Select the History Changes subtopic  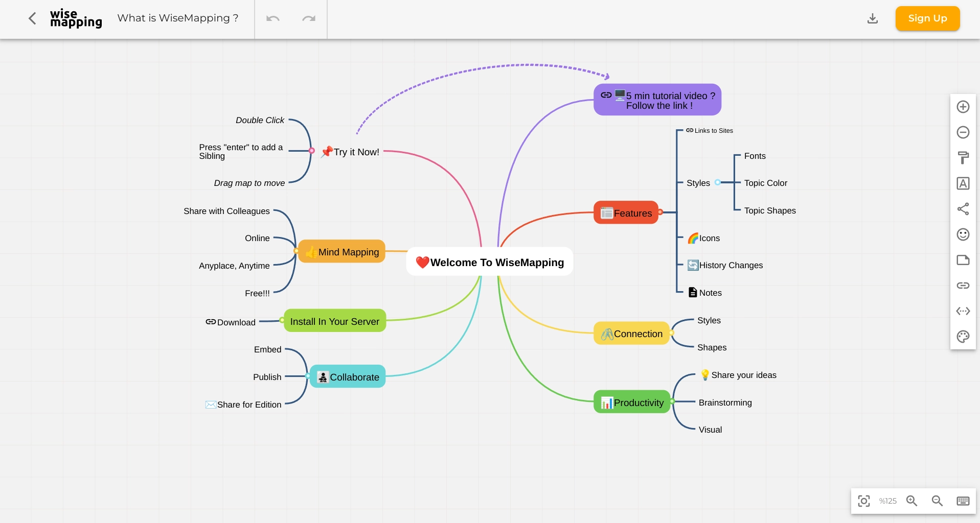point(725,265)
